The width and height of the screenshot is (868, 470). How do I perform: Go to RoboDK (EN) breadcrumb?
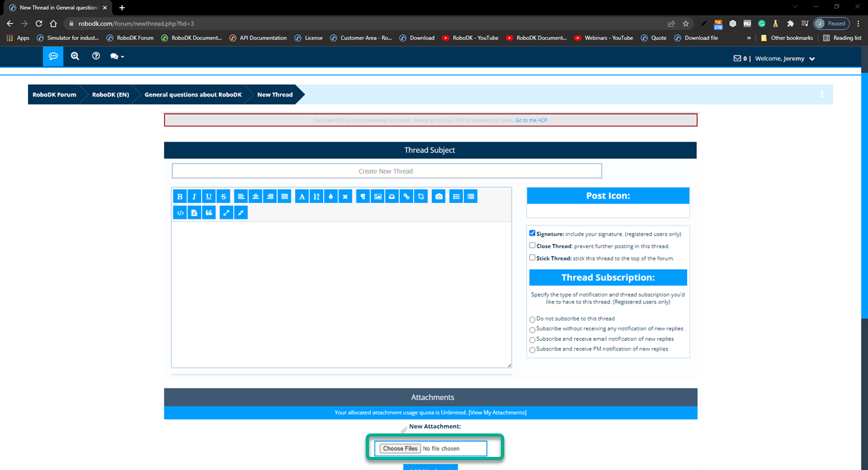click(110, 95)
